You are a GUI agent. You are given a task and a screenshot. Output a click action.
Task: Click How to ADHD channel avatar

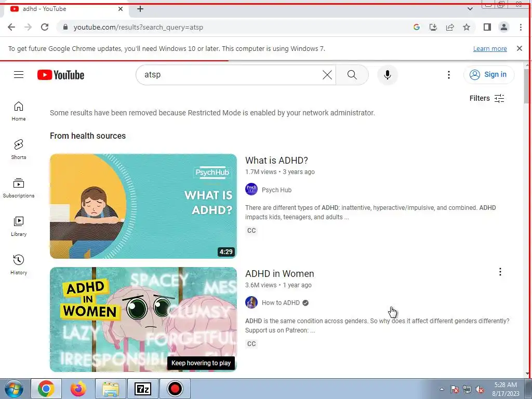[251, 302]
